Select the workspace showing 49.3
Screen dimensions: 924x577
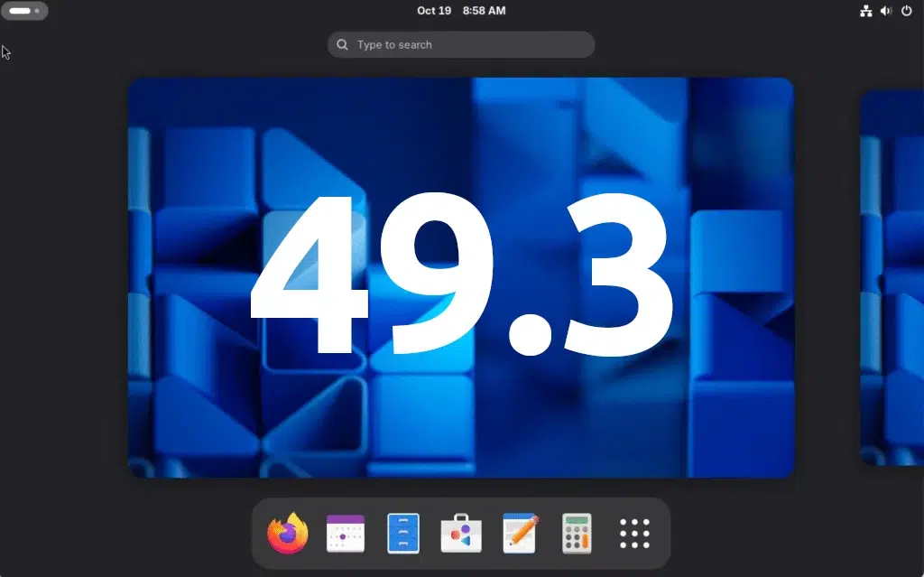point(461,276)
